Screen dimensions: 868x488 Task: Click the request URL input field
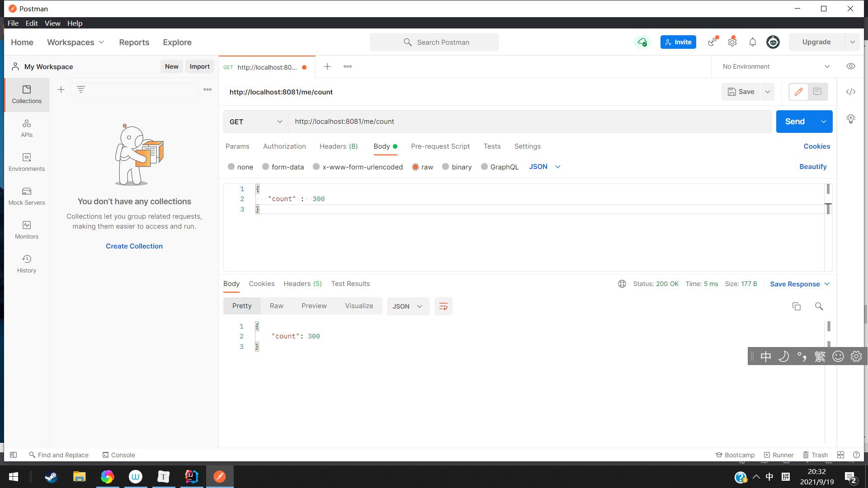click(x=529, y=122)
